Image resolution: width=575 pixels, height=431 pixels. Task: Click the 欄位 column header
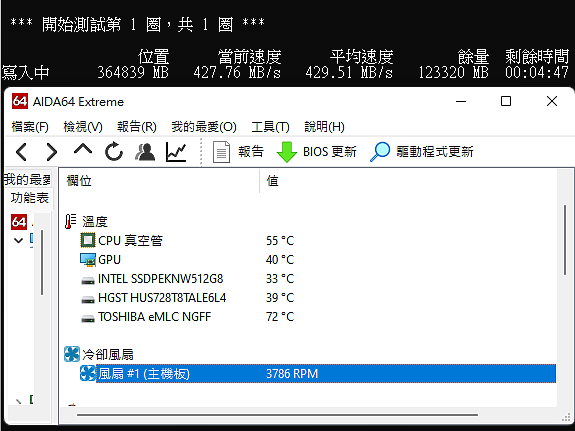tap(79, 181)
